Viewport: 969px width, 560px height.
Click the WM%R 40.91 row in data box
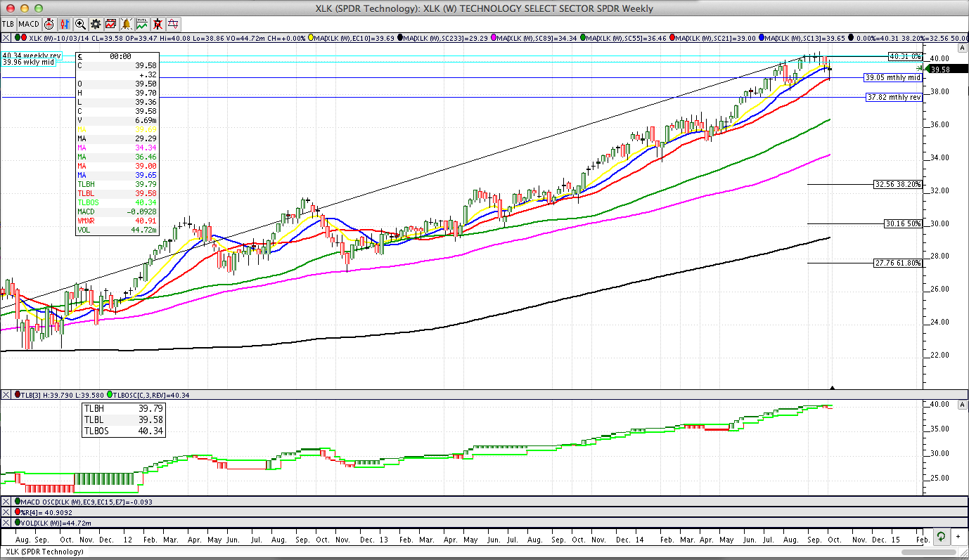(x=117, y=221)
